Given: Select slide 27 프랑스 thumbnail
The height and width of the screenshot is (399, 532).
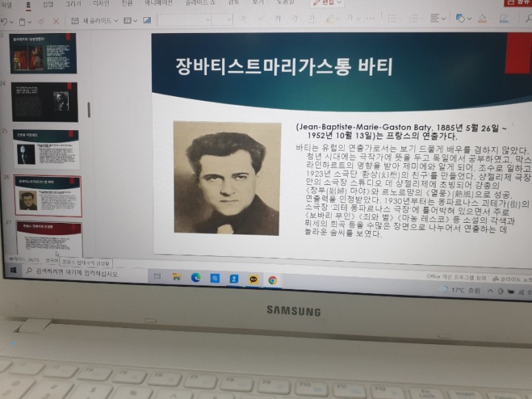Looking at the screenshot, I should tap(49, 239).
